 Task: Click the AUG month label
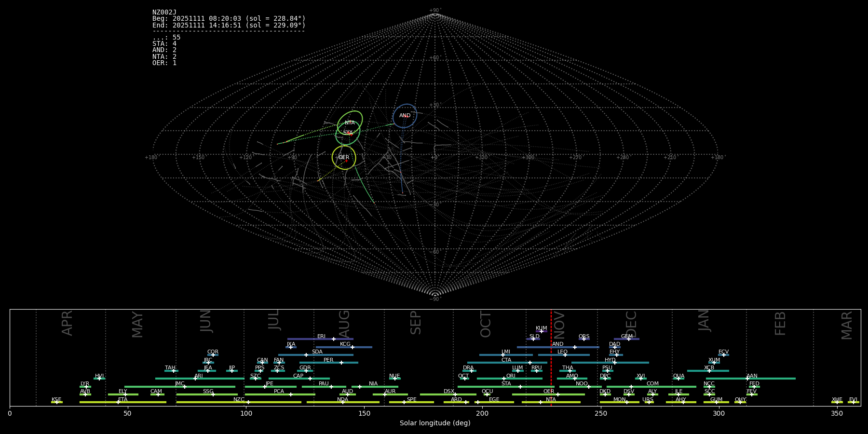tap(344, 323)
